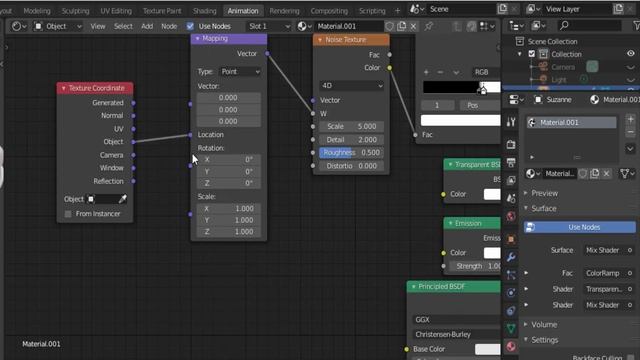
Task: Click the Fac ColorRamp link field
Action: point(610,273)
